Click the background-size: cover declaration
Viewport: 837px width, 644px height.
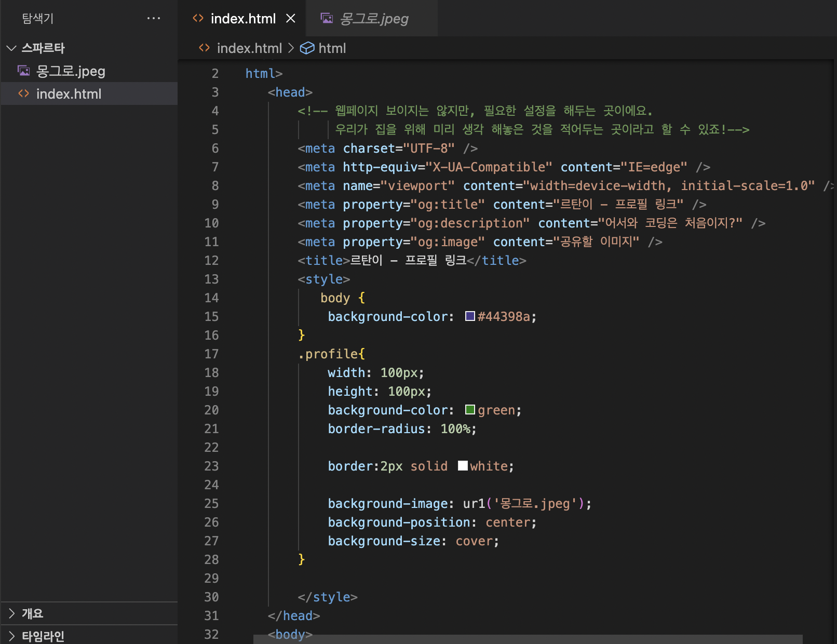pos(414,541)
